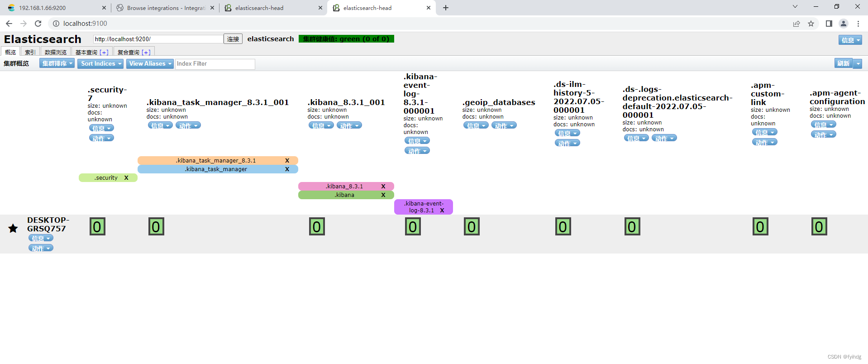The height and width of the screenshot is (364, 868).
Task: Switch to the 复合查询 tab
Action: coord(134,52)
